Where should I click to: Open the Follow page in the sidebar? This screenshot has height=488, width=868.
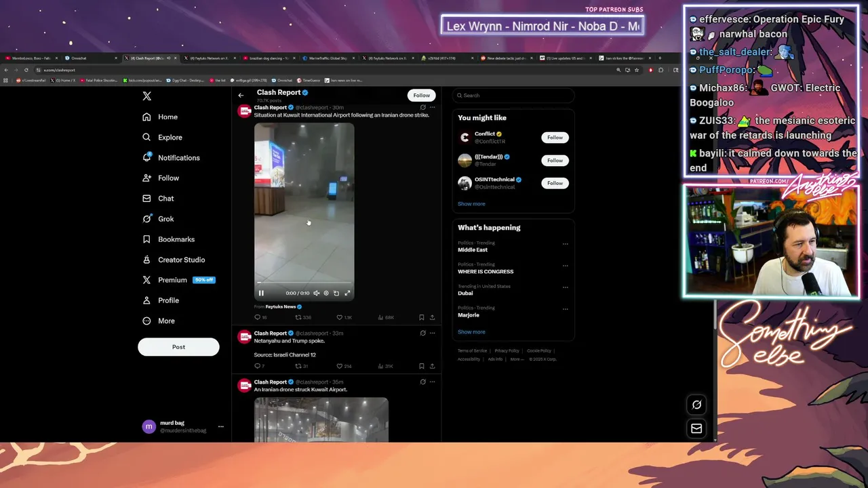pos(161,178)
